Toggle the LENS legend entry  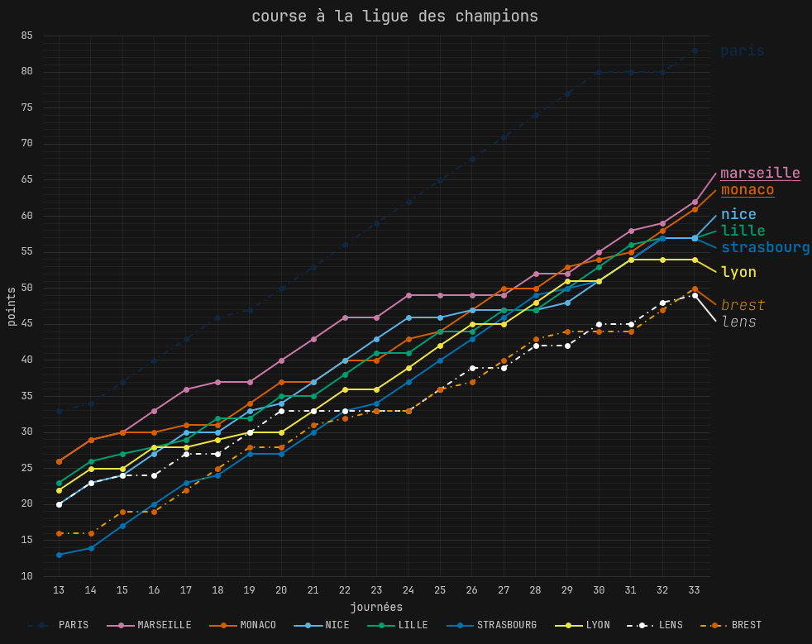655,625
